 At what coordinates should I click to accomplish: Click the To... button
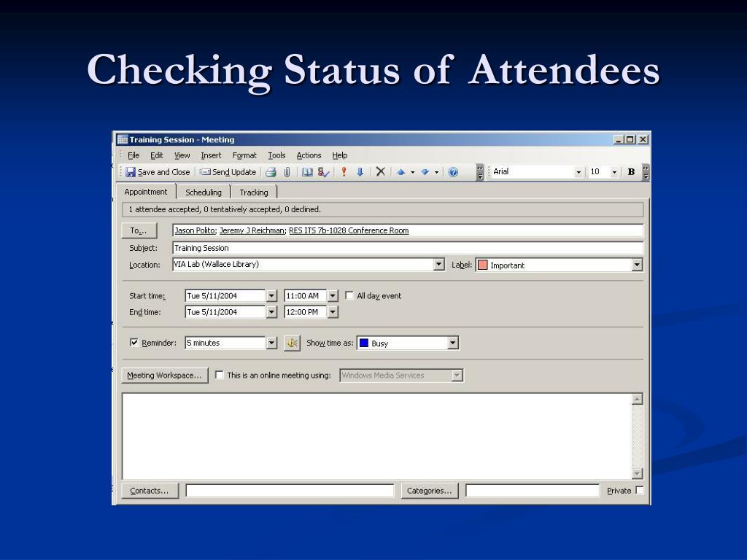(x=139, y=230)
